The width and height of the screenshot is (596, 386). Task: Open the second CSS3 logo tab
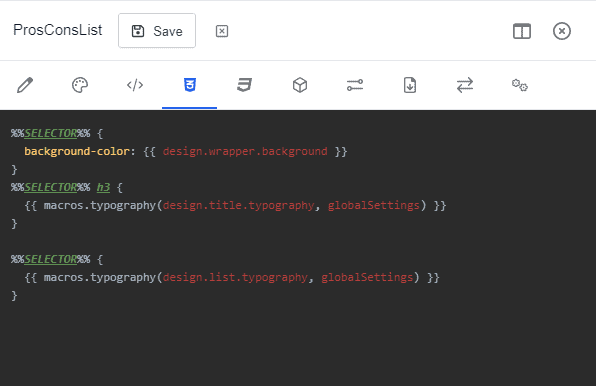pos(244,85)
